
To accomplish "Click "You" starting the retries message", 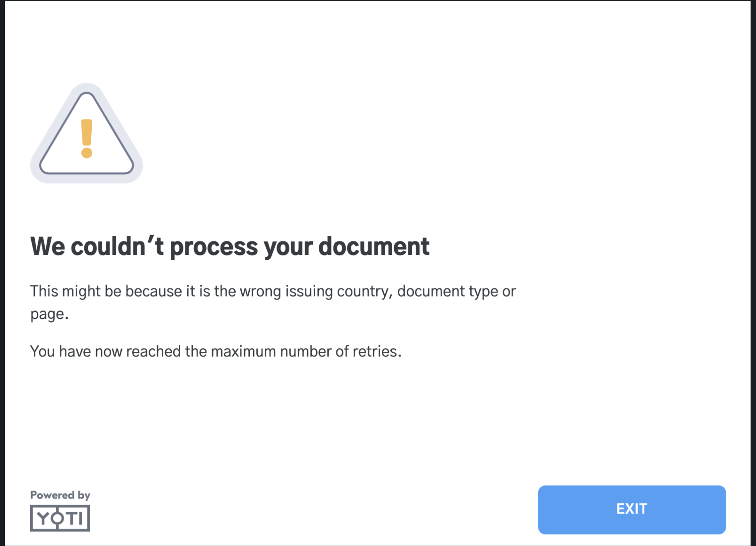I will tap(42, 352).
